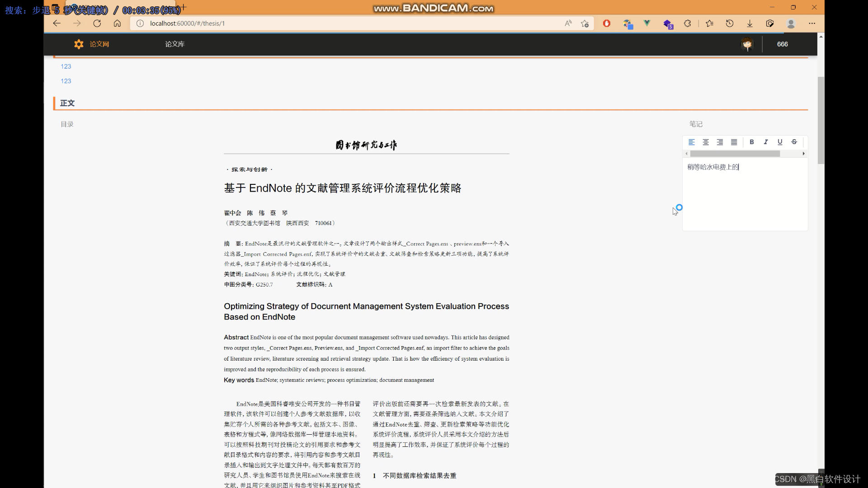Click the 论文网 gear logo

coord(79,44)
